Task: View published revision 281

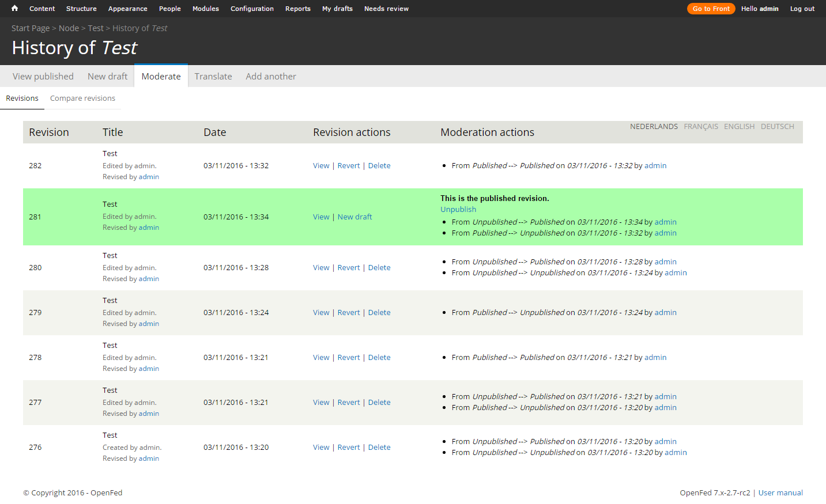Action: pos(321,217)
